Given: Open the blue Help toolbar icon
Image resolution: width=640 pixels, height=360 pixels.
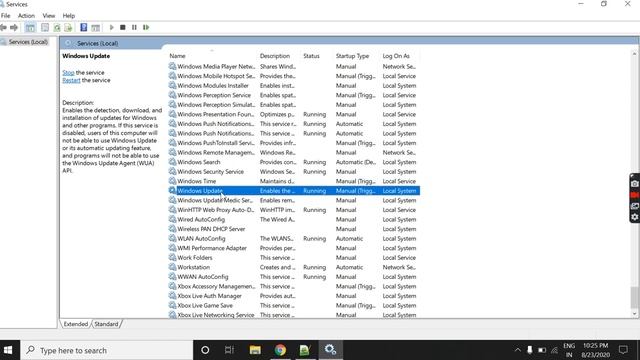Looking at the screenshot, I should 83,27.
